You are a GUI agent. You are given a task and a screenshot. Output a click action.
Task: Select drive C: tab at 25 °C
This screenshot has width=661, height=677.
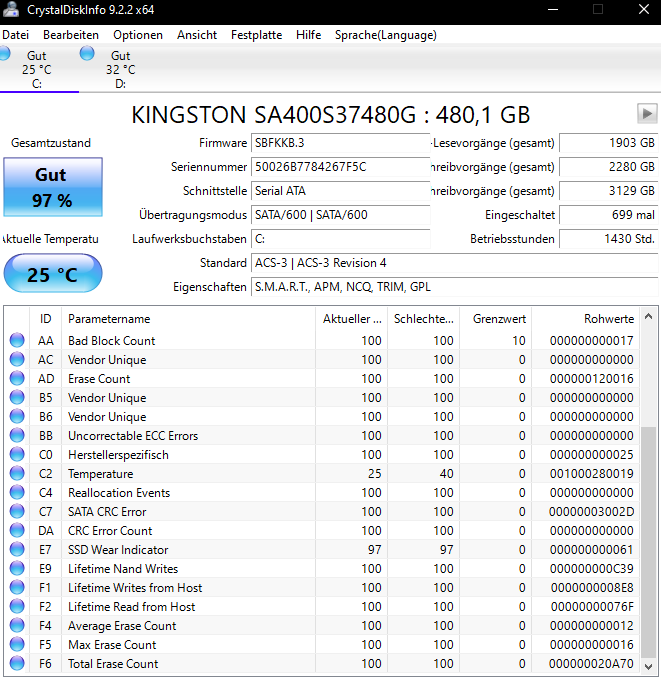pos(37,69)
